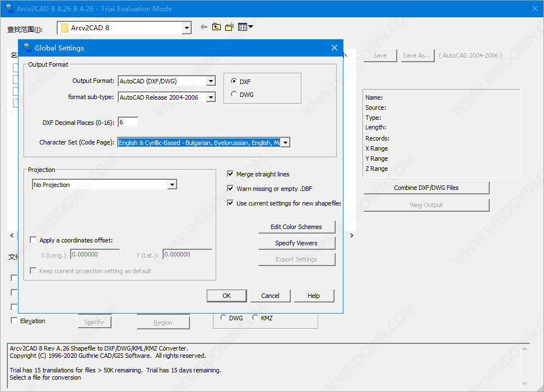Open the Projection dropdown
Image resolution: width=544 pixels, height=392 pixels.
tap(172, 185)
